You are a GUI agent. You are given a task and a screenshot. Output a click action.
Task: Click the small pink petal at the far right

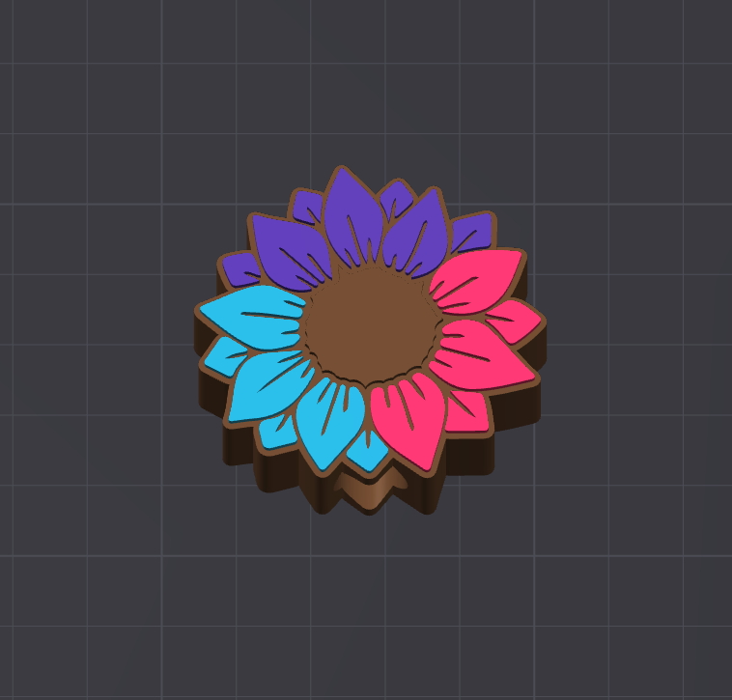pos(513,320)
